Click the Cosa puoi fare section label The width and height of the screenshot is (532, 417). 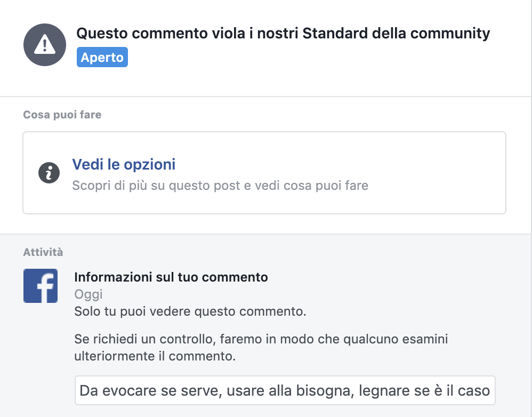(62, 115)
